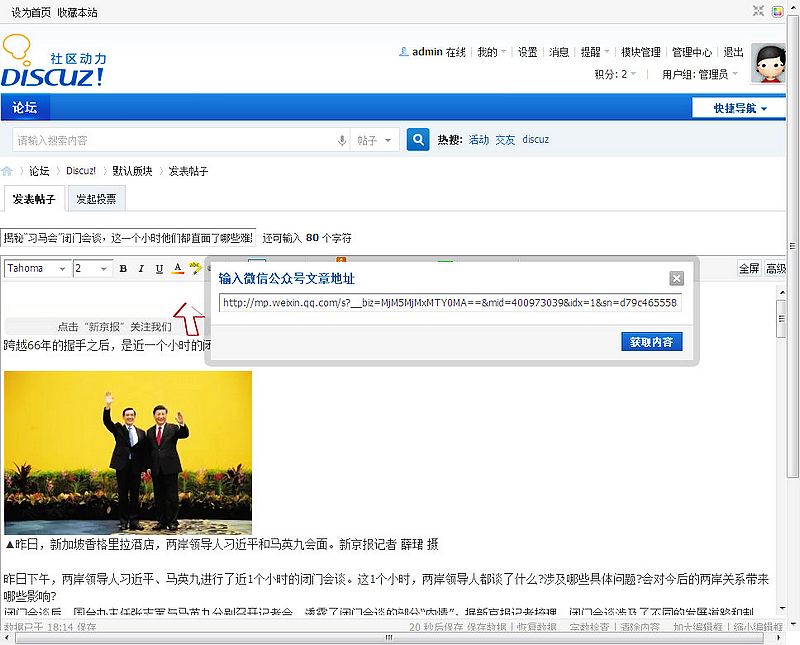Image resolution: width=800 pixels, height=645 pixels.
Task: Close the WeChat article address dialog
Action: coord(677,278)
